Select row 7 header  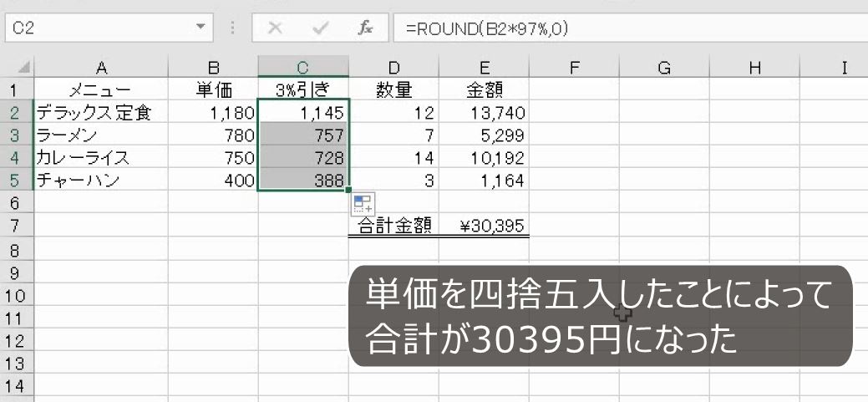click(x=17, y=226)
